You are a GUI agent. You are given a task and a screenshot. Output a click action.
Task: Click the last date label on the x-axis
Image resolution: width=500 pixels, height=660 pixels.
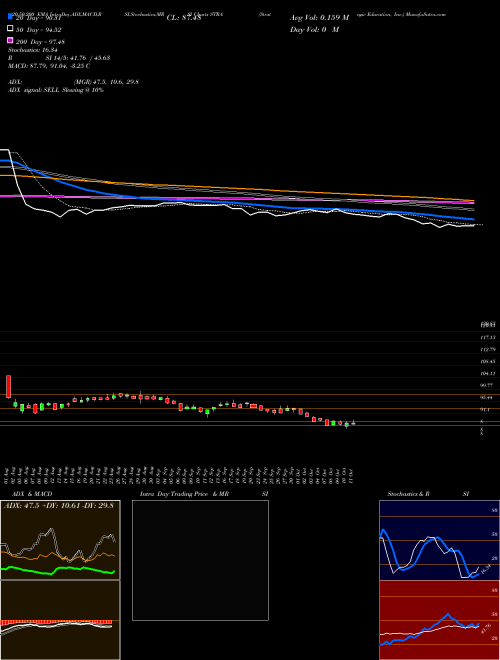click(350, 475)
